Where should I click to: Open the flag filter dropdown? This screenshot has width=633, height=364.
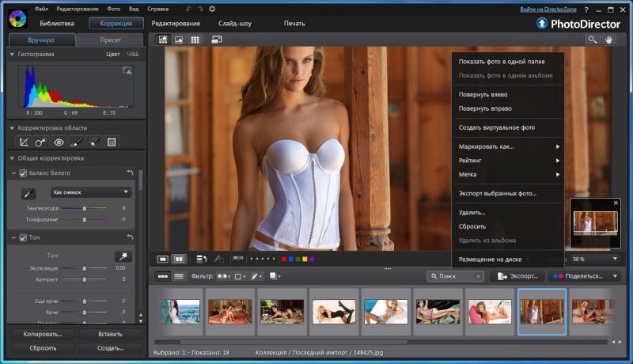tap(224, 276)
